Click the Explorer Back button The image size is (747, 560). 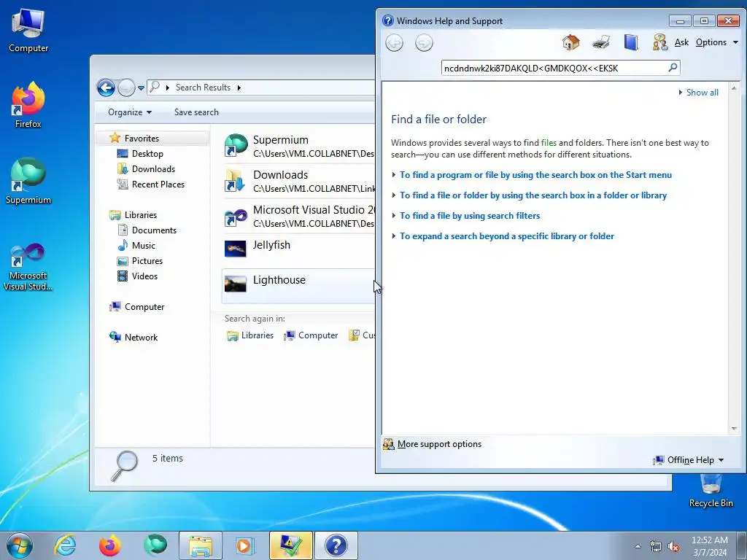click(106, 87)
